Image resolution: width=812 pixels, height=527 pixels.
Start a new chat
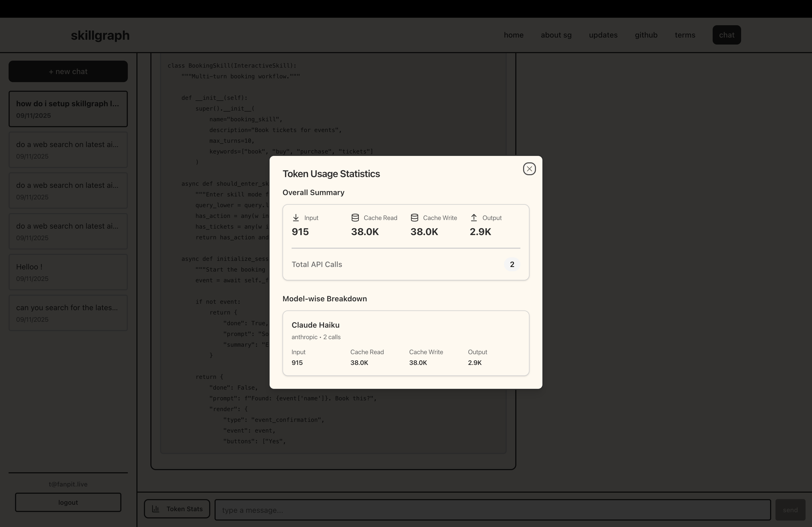(68, 72)
